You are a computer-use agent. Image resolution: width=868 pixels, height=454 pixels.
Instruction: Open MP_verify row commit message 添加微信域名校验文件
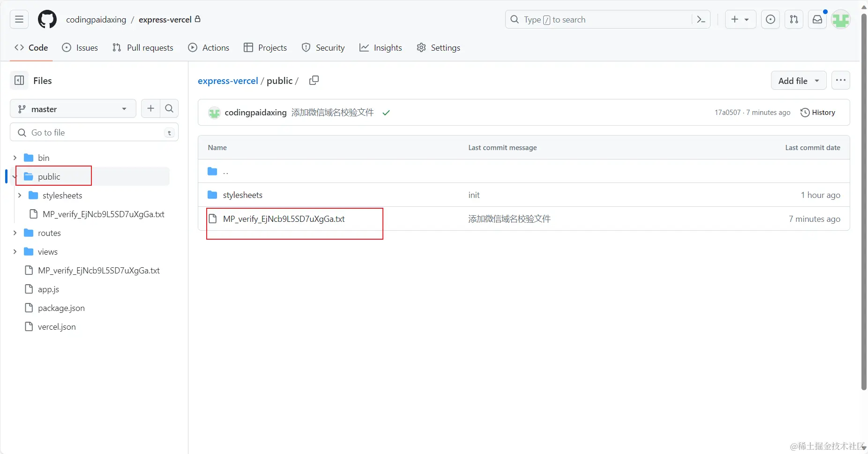509,219
